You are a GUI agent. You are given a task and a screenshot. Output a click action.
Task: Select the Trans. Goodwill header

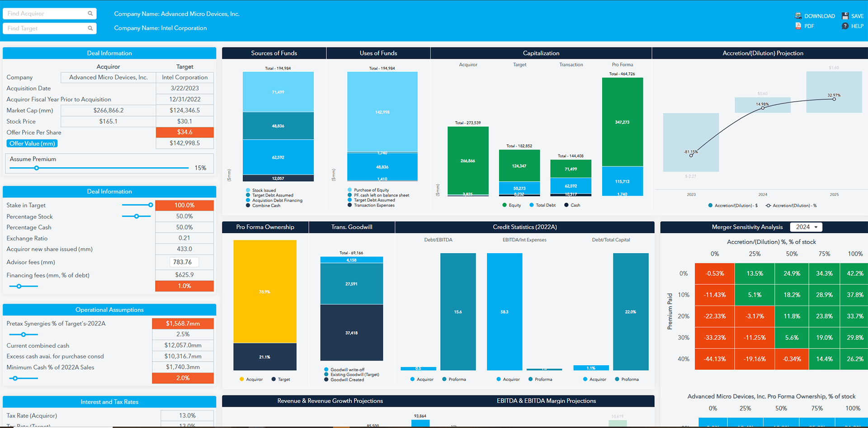(x=352, y=227)
